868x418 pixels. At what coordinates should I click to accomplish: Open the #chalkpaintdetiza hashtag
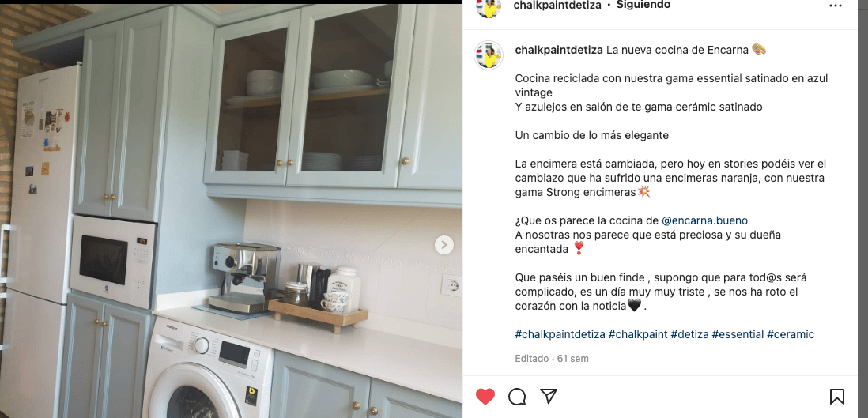click(x=560, y=334)
